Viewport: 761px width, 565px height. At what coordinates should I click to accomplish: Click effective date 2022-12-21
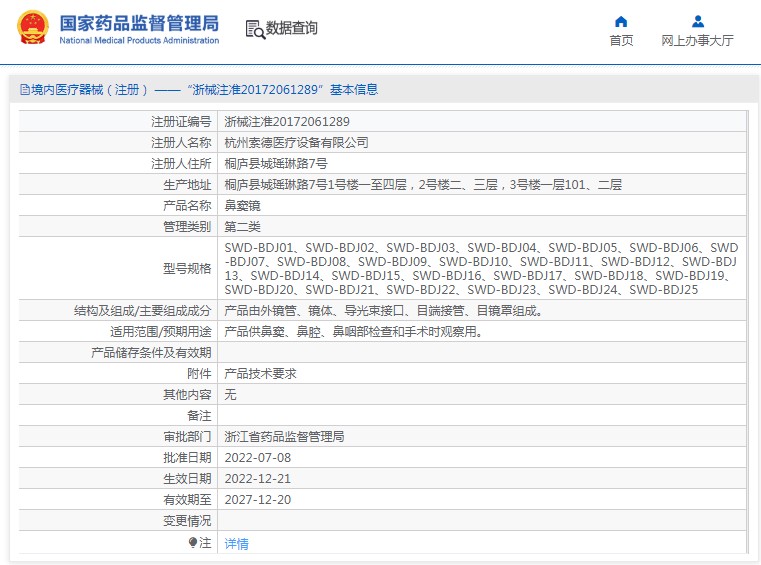[258, 479]
